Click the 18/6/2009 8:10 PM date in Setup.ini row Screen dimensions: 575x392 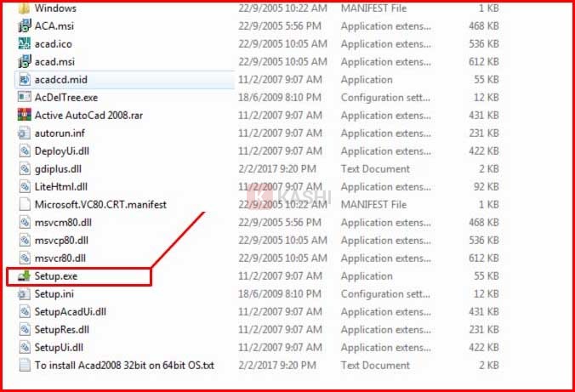click(280, 293)
